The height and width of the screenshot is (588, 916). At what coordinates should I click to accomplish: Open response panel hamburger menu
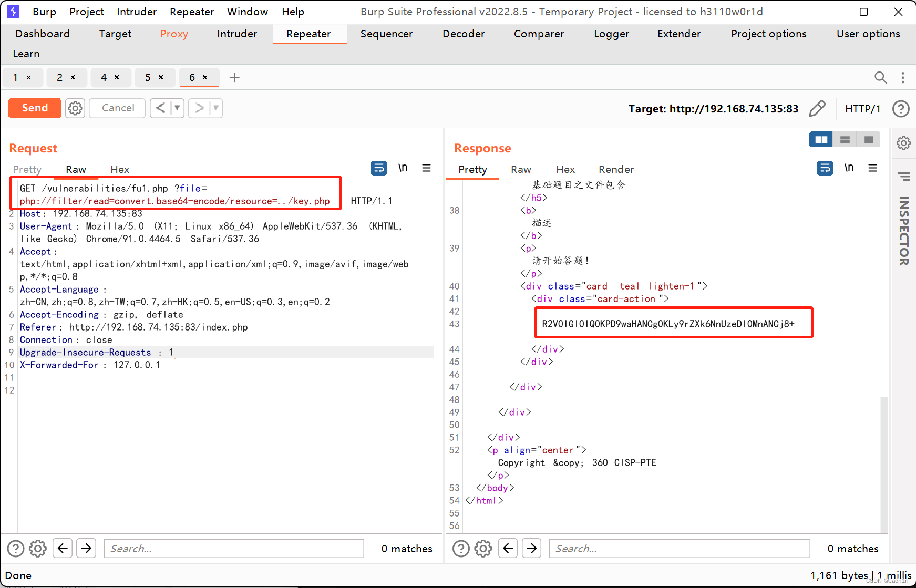tap(873, 168)
